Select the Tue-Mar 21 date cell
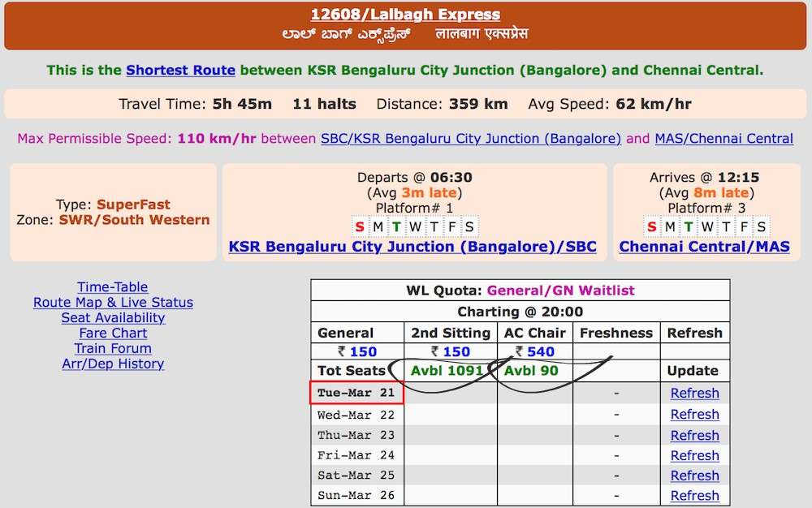The width and height of the screenshot is (812, 508). (x=356, y=393)
